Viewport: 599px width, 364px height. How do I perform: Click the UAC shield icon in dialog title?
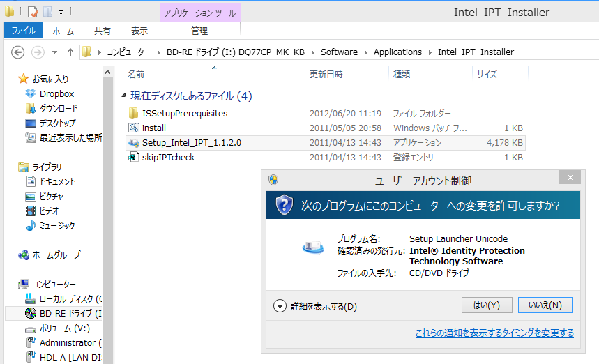click(273, 180)
